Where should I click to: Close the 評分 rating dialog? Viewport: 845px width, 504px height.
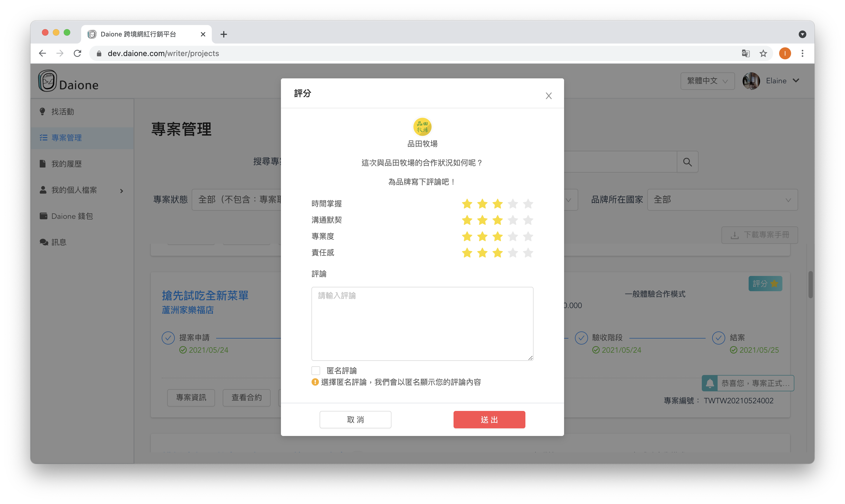549,96
